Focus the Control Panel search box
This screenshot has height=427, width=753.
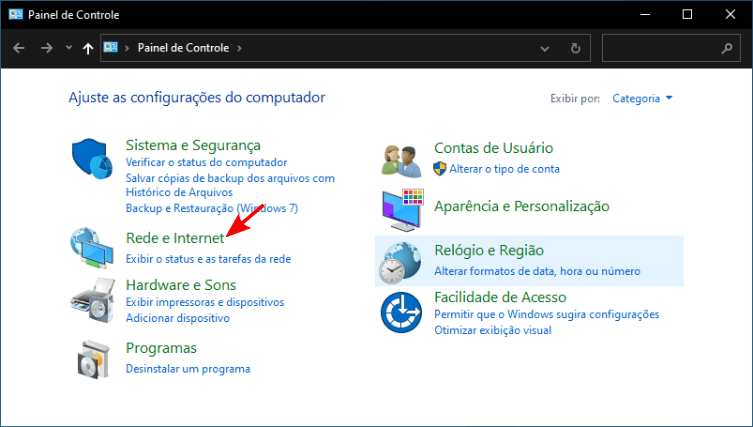click(x=671, y=48)
